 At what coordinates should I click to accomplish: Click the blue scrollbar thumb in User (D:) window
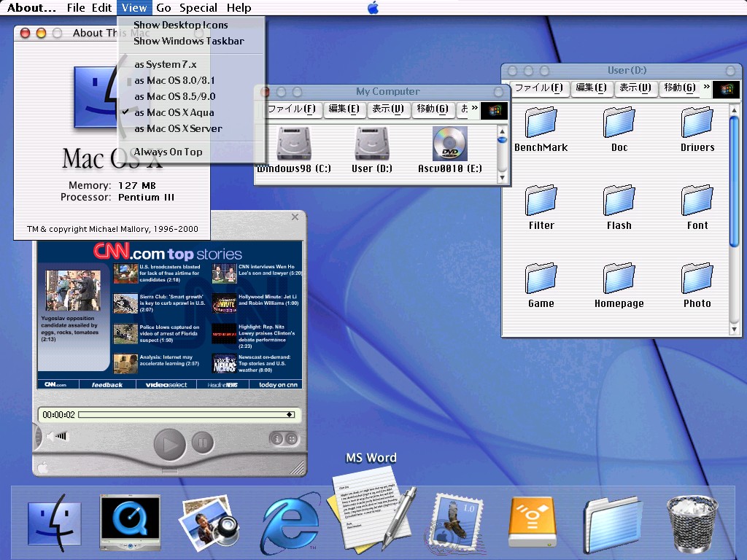click(x=734, y=181)
